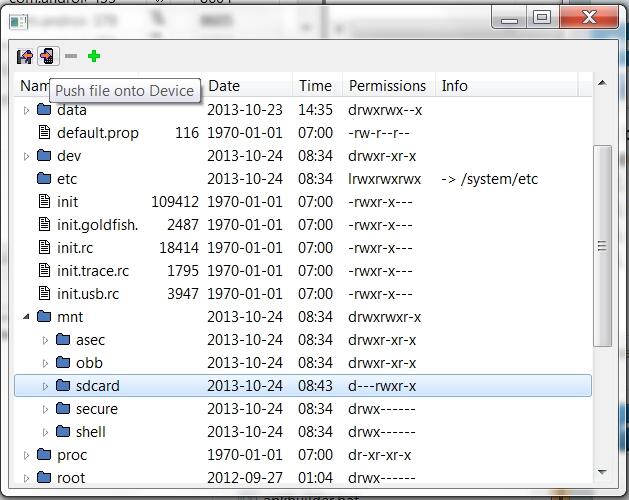This screenshot has width=629, height=500.
Task: Click the permissions 'd---rwxr-x' of sdcard
Action: pos(382,386)
